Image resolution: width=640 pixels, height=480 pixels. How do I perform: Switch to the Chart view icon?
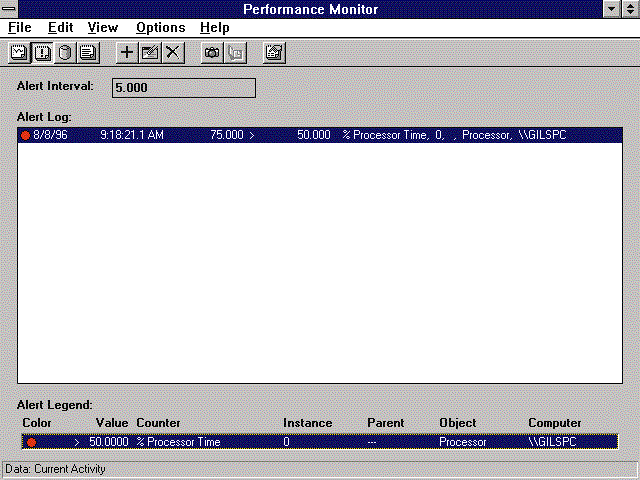(x=19, y=53)
